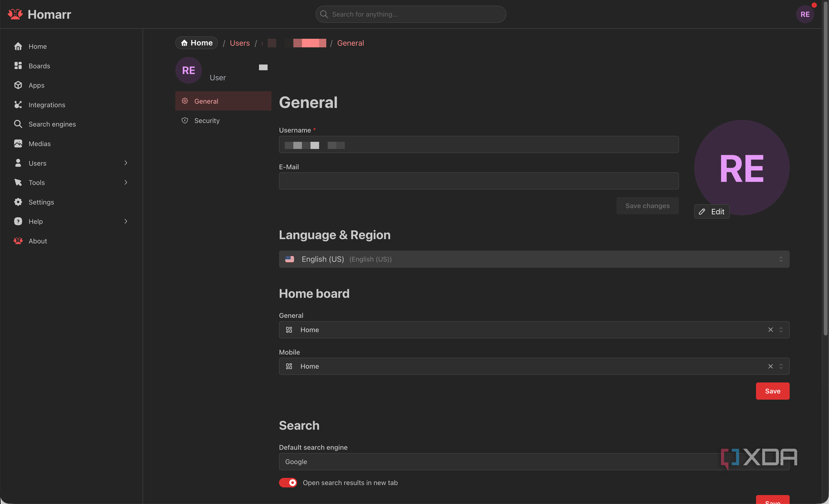
Task: Select the General profile tab
Action: pyautogui.click(x=223, y=101)
